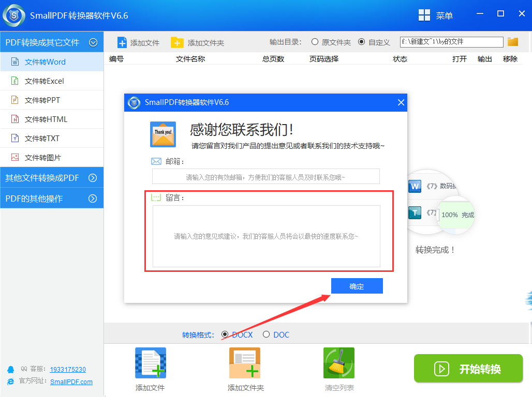
Task: Click the Thank you envelope icon in dialog
Action: point(163,134)
